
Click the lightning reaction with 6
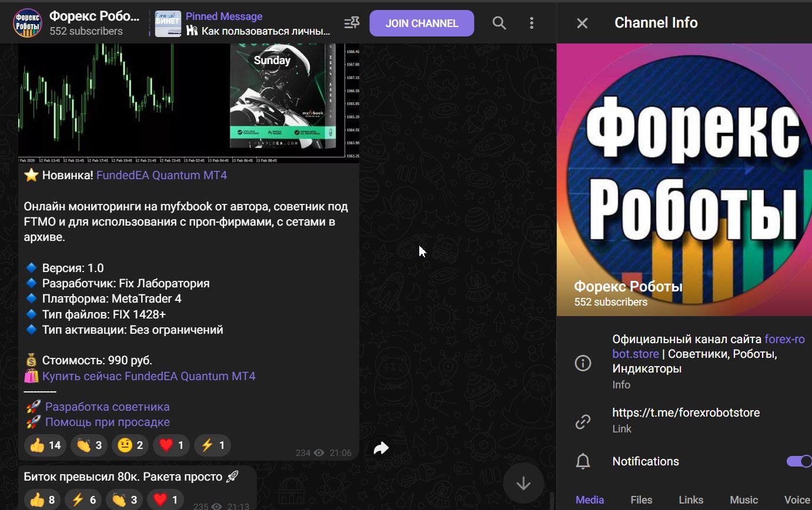[83, 499]
